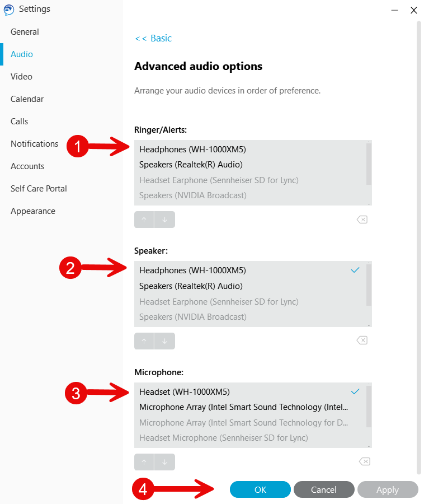Open the Video settings tab
This screenshot has width=424, height=504.
pyautogui.click(x=21, y=77)
